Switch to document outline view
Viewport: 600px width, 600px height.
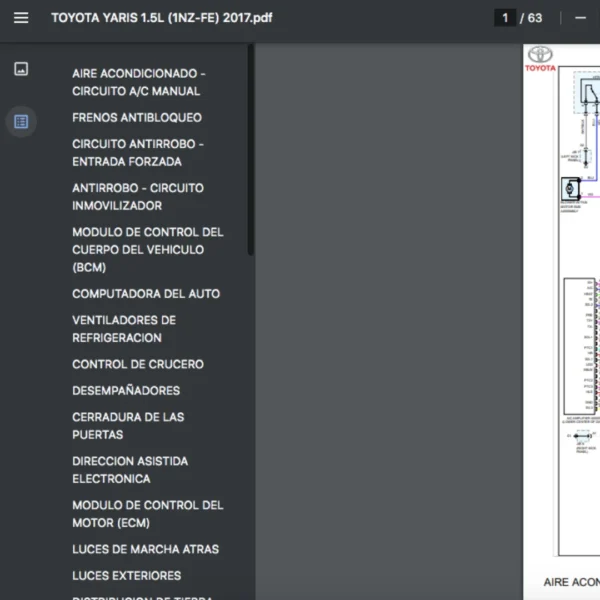click(x=21, y=122)
